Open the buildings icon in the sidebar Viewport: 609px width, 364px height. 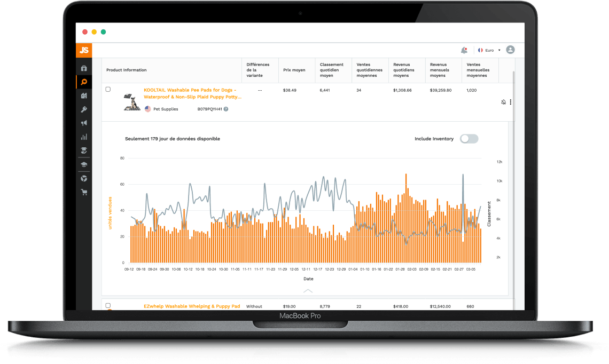point(84,96)
